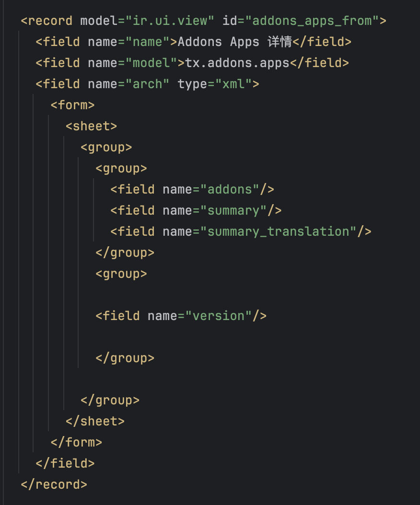
Task: Click the type="xml" attribute
Action: pyautogui.click(x=214, y=84)
